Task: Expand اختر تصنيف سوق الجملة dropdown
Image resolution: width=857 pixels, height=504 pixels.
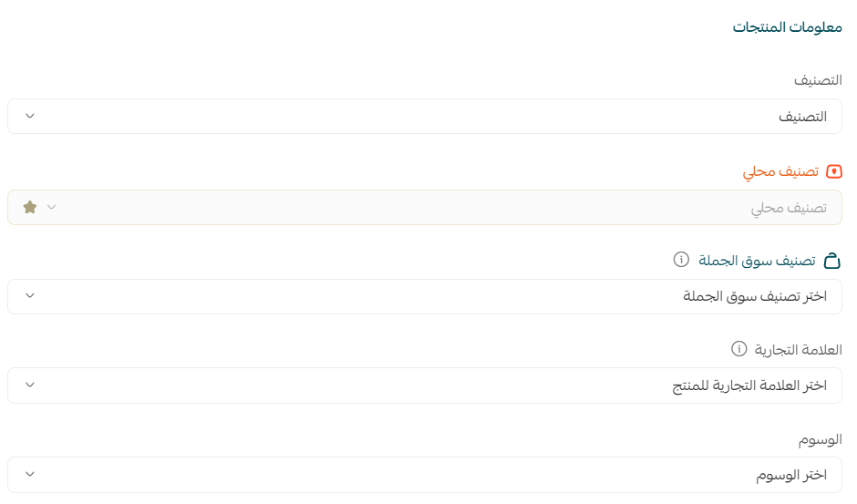Action: [x=425, y=296]
